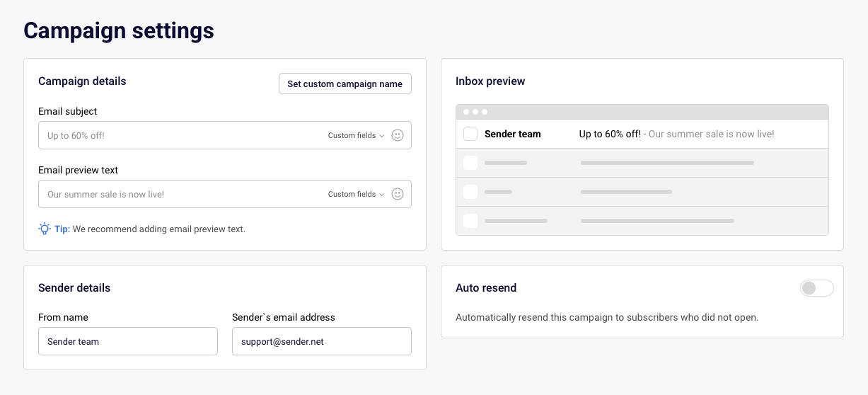The width and height of the screenshot is (868, 395).
Task: Click Set custom campaign name button
Action: 345,84
